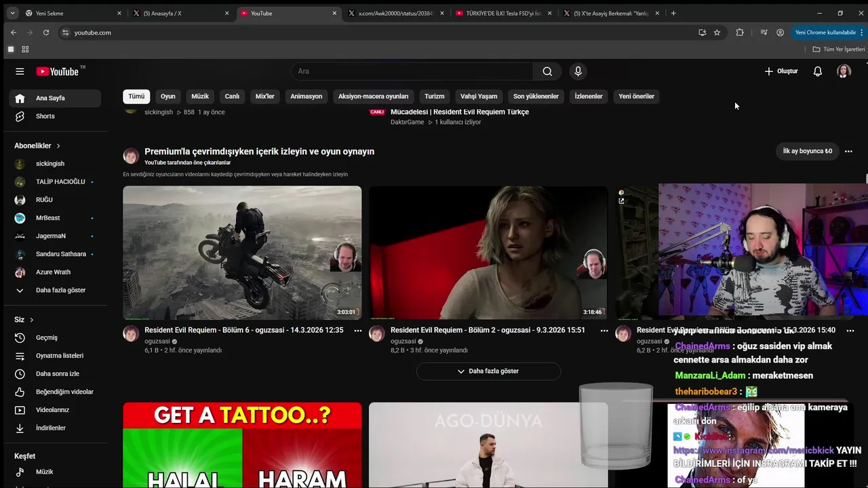Go back with browser back arrow

(x=13, y=33)
